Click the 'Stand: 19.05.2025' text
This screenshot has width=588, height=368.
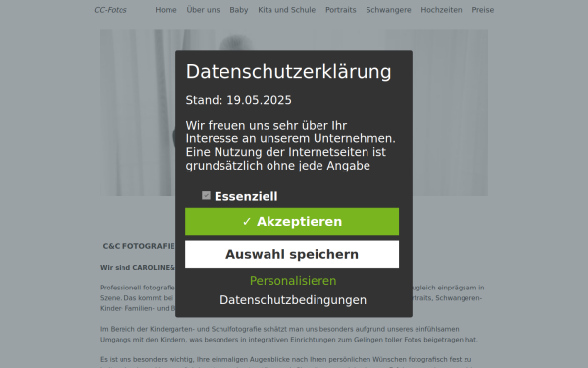238,100
